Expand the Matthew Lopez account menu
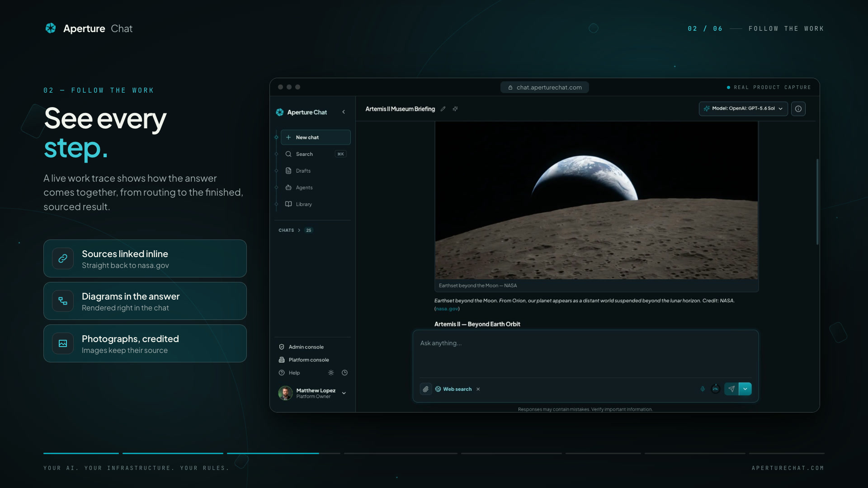This screenshot has height=488, width=868. pyautogui.click(x=344, y=393)
